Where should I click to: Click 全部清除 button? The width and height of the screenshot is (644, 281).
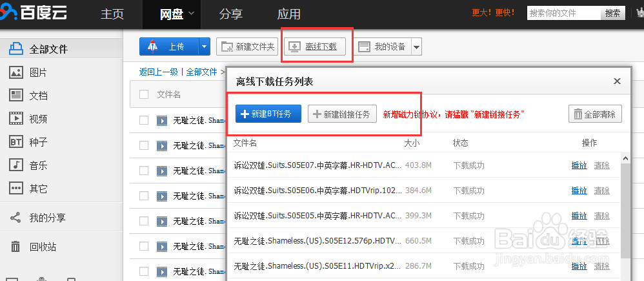(595, 114)
